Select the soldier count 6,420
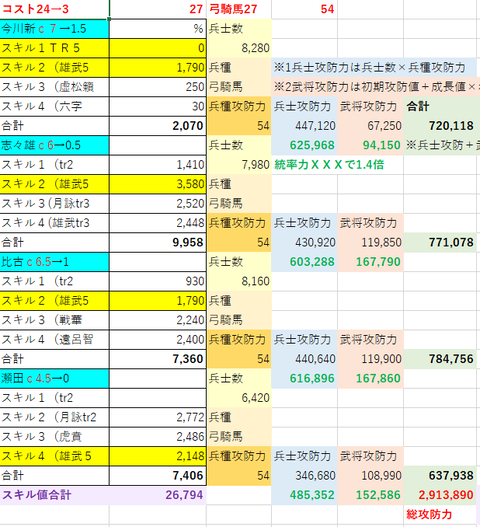 (239, 398)
